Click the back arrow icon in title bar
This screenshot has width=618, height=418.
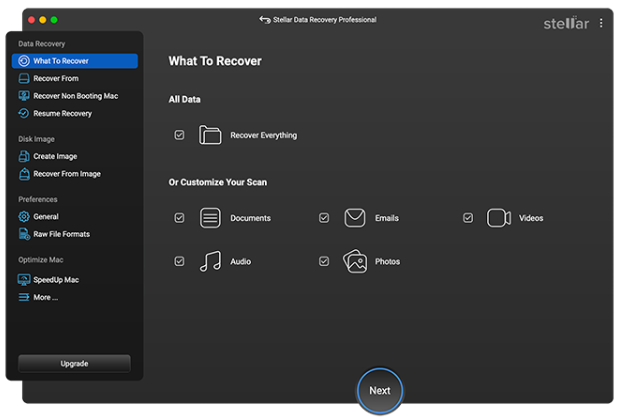coord(265,20)
